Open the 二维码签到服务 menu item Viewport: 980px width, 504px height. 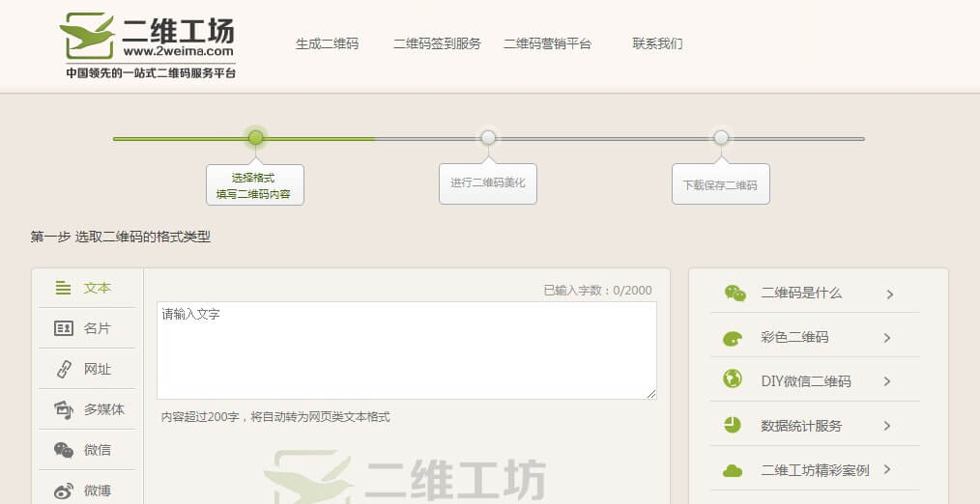coord(437,43)
